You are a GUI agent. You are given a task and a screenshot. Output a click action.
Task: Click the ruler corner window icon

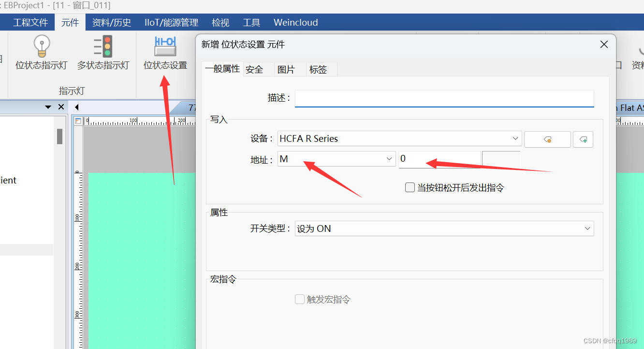point(78,121)
